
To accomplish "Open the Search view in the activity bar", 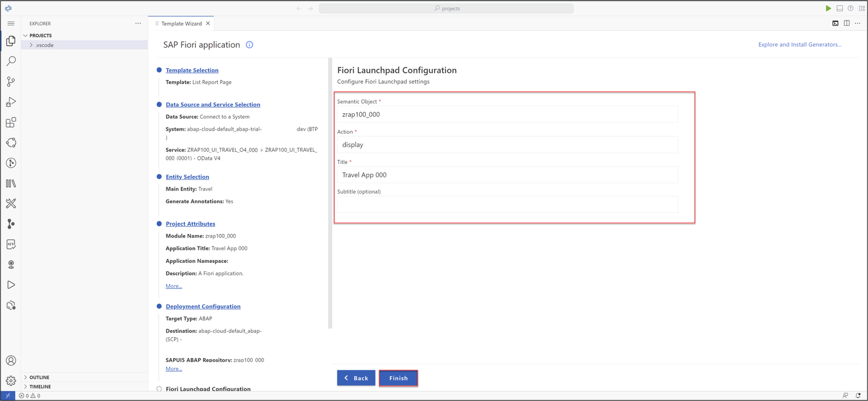I will point(11,62).
